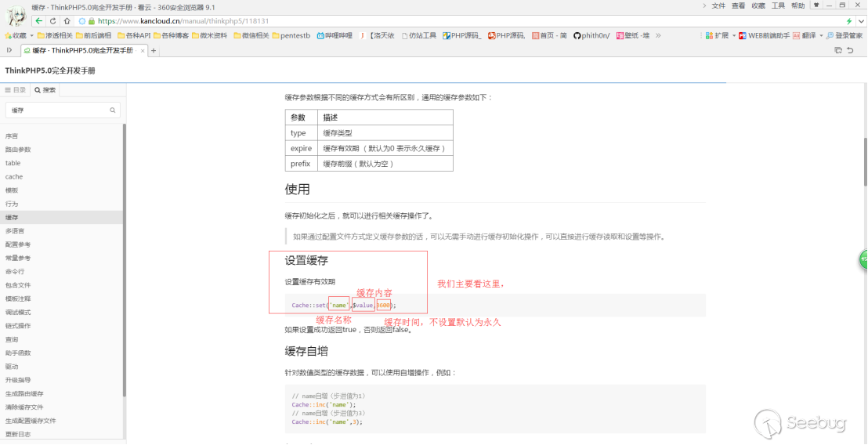
Task: Click the sidebar results scrollbar
Action: tap(125, 260)
